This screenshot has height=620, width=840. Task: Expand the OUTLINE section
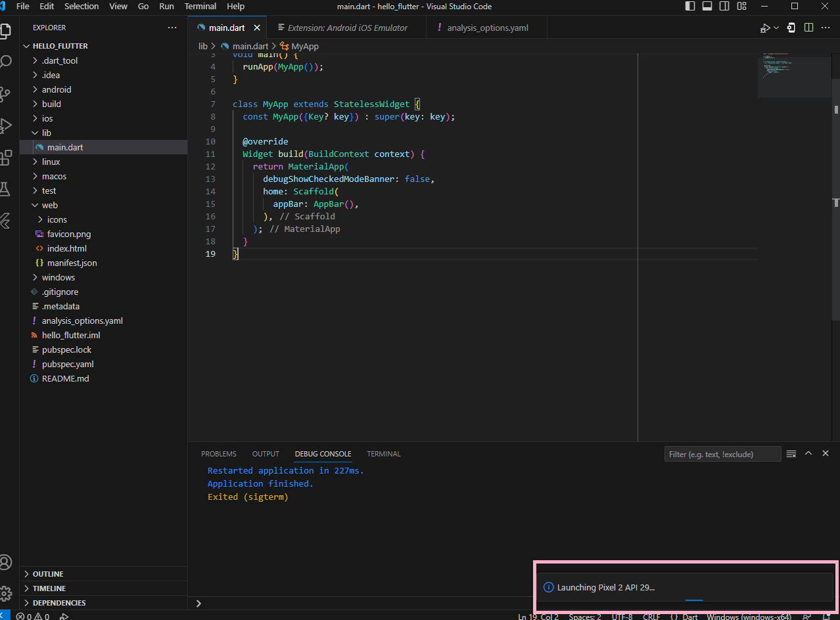pyautogui.click(x=103, y=574)
